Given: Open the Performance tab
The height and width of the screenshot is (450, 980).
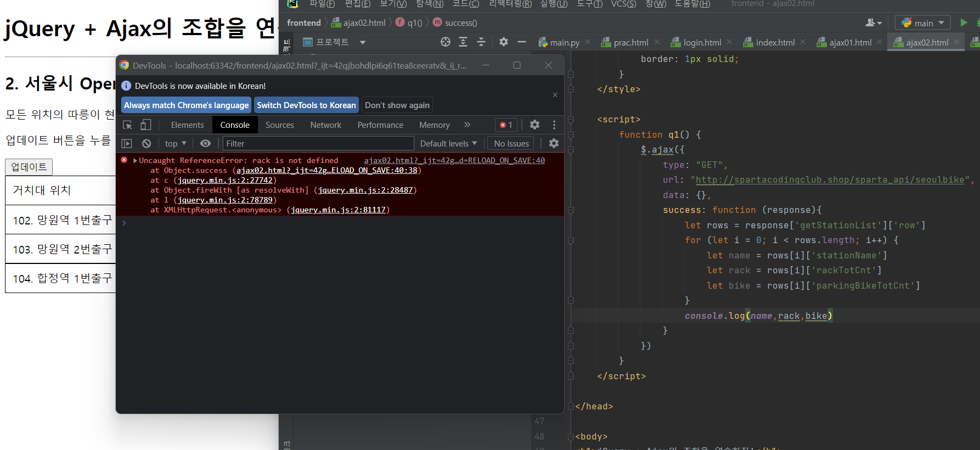Looking at the screenshot, I should 380,125.
